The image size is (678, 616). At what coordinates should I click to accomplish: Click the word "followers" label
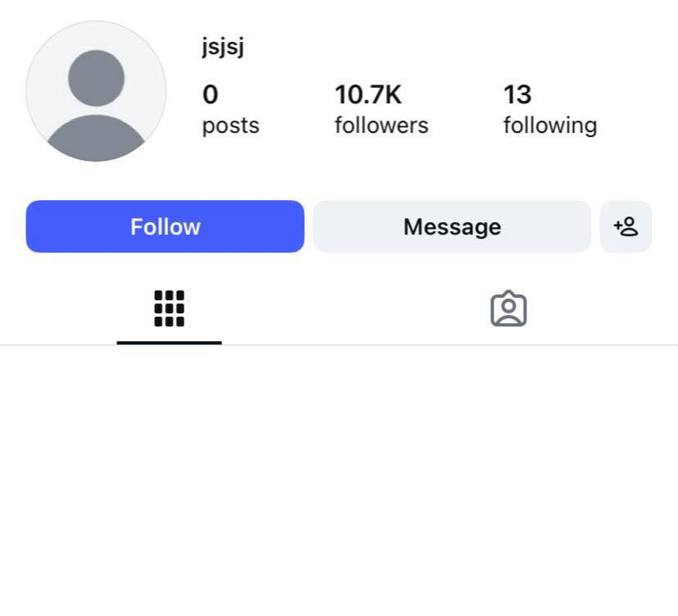pos(381,125)
